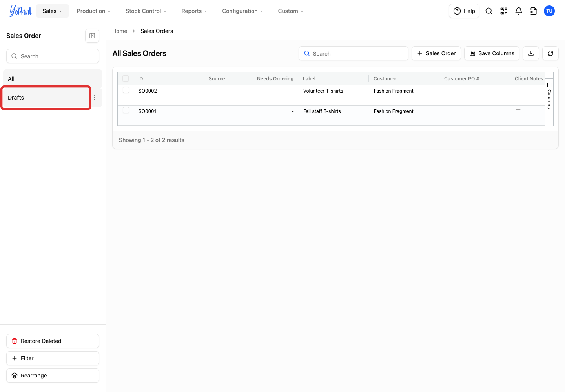Expand the Production dropdown menu
565x392 pixels.
coord(94,11)
